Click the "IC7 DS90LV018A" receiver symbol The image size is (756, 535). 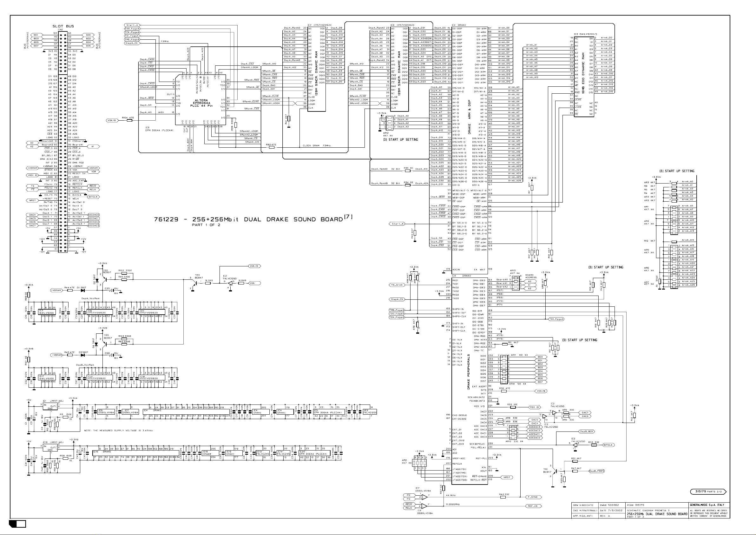424,497
